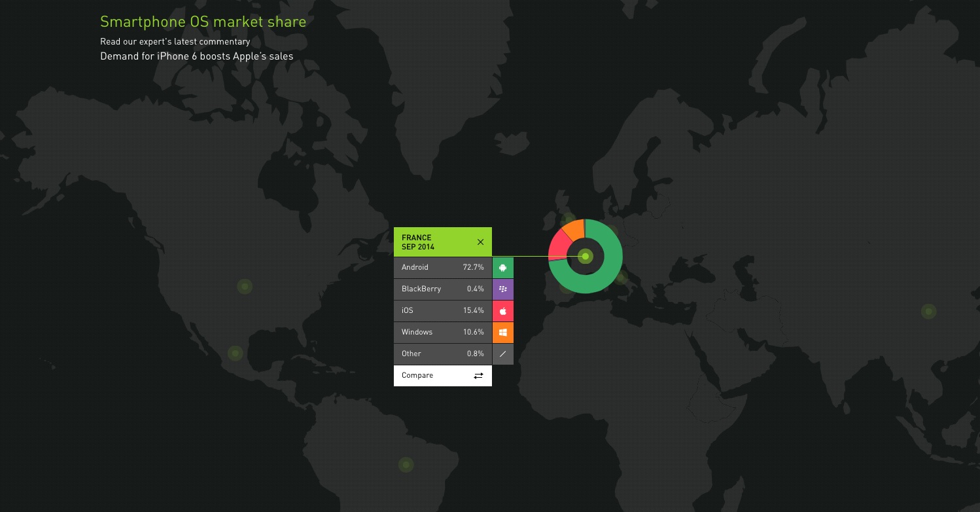Click Read our expert's latest commentary text
Screen dimensions: 980x512
coord(175,42)
